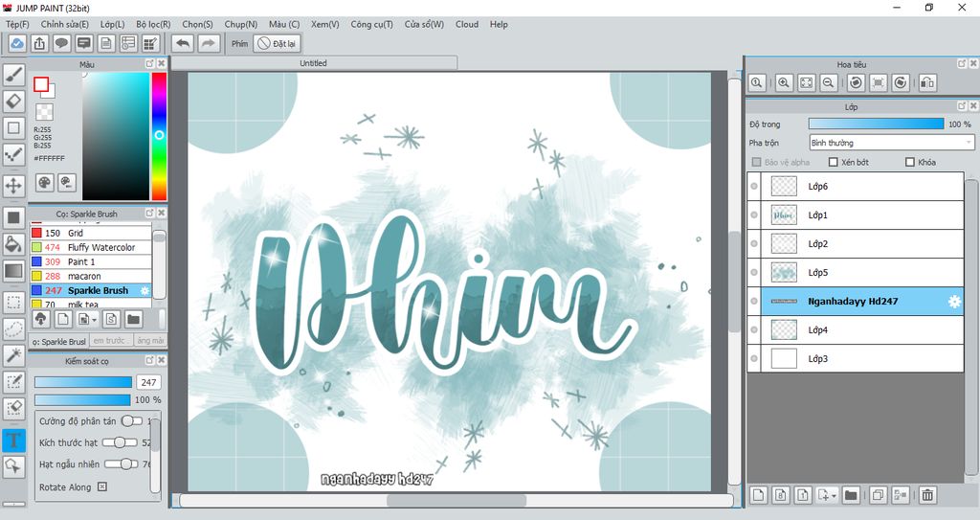Click the Đặt lại button
Image resolution: width=980 pixels, height=520 pixels.
(x=277, y=43)
